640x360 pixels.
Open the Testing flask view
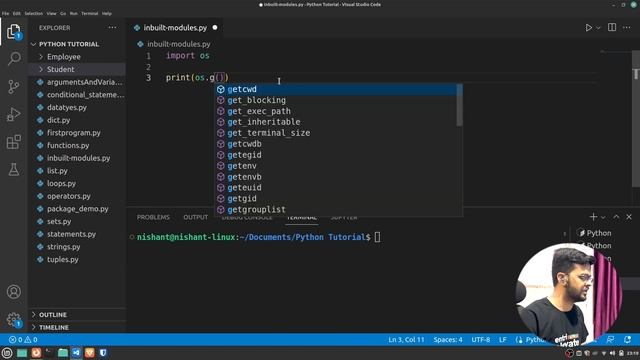[x=13, y=169]
